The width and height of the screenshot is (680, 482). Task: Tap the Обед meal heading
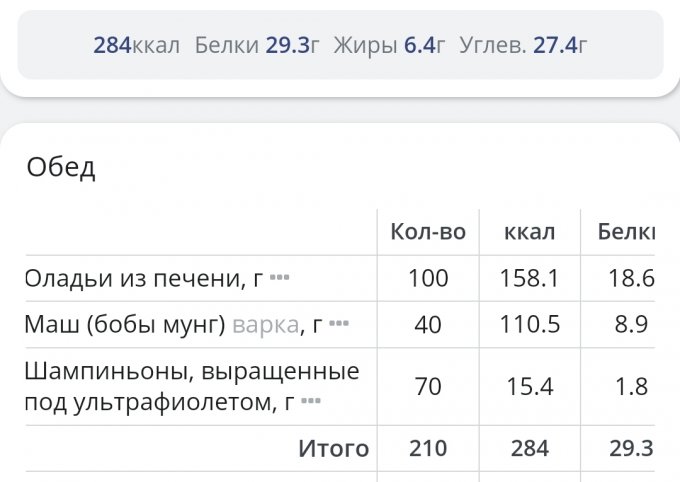[61, 167]
